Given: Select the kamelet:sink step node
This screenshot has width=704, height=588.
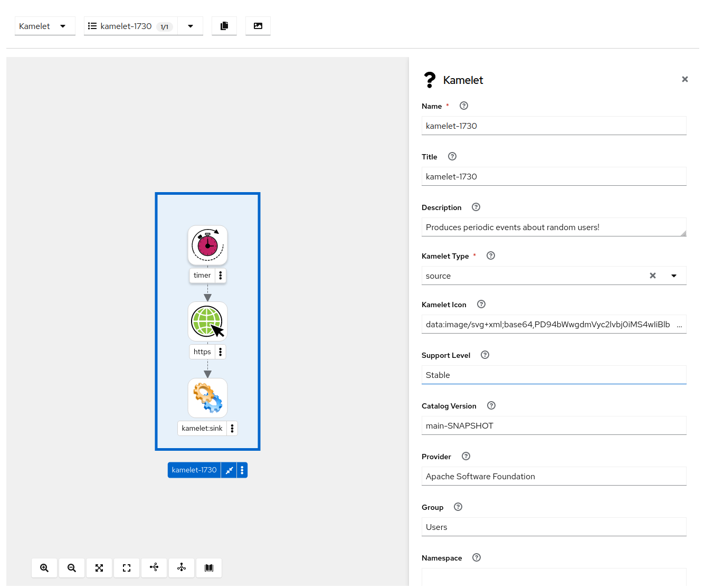Looking at the screenshot, I should coord(207,397).
